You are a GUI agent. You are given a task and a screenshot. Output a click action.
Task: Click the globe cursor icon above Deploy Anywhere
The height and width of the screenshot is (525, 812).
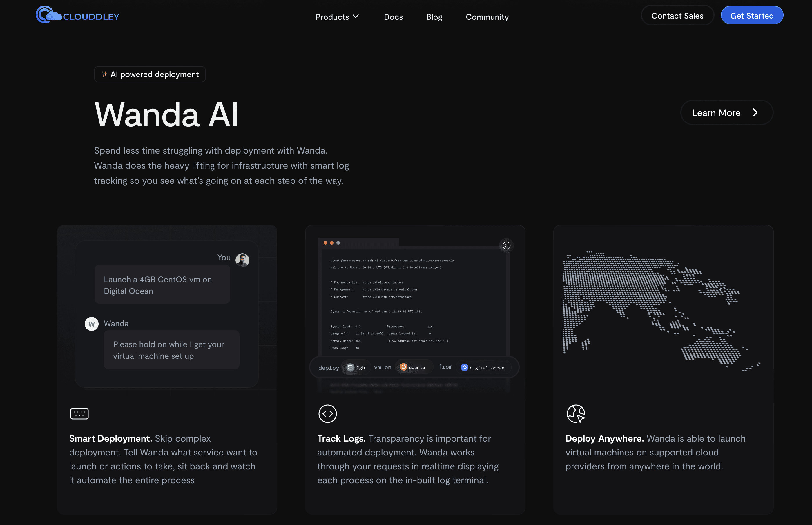pyautogui.click(x=576, y=413)
